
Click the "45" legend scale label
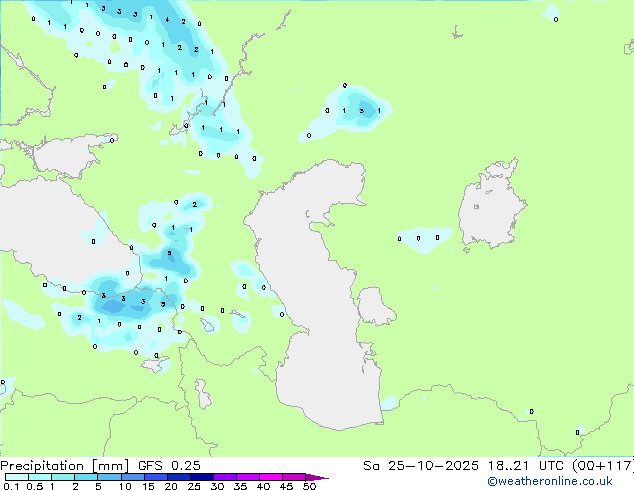(286, 486)
